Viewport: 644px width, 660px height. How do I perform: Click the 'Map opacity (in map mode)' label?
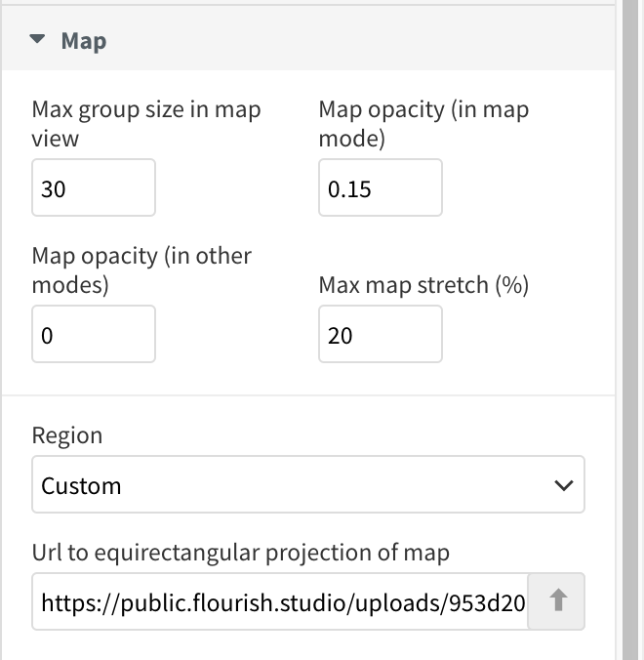(423, 124)
